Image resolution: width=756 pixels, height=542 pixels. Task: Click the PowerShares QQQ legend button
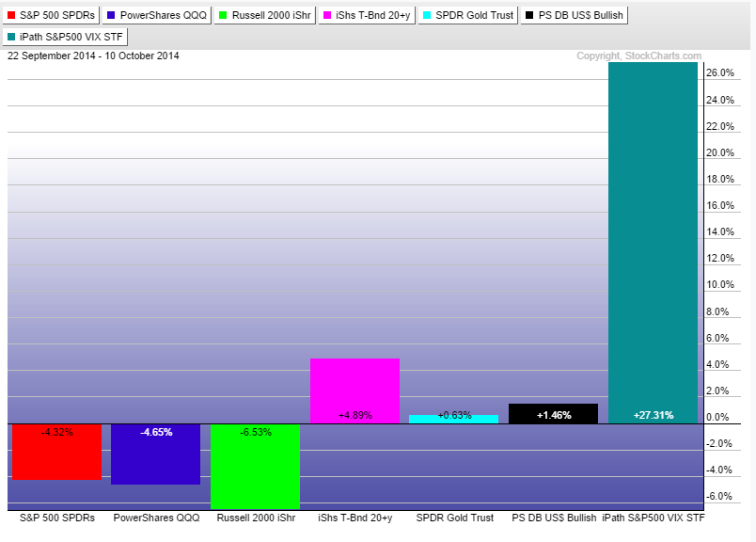point(157,15)
